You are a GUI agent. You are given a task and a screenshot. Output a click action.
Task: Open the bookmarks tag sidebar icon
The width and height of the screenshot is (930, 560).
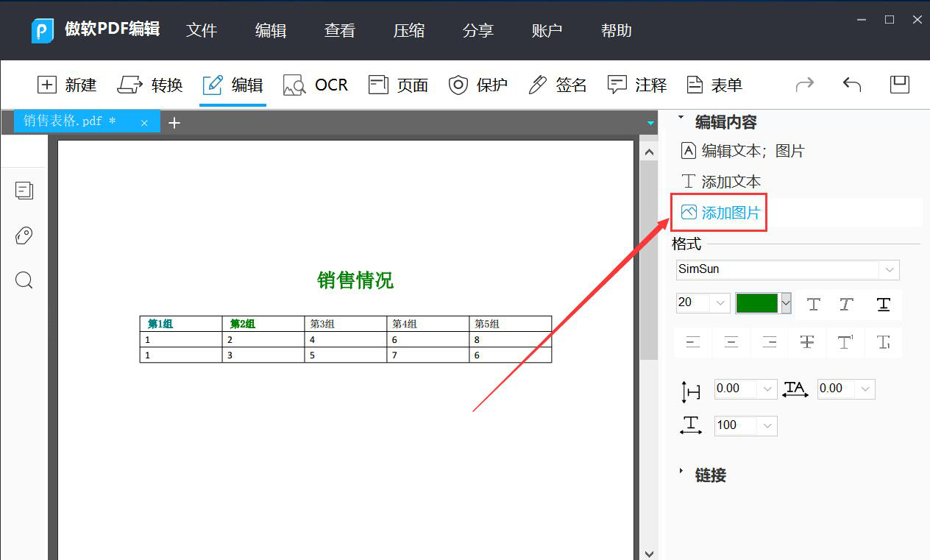[24, 235]
